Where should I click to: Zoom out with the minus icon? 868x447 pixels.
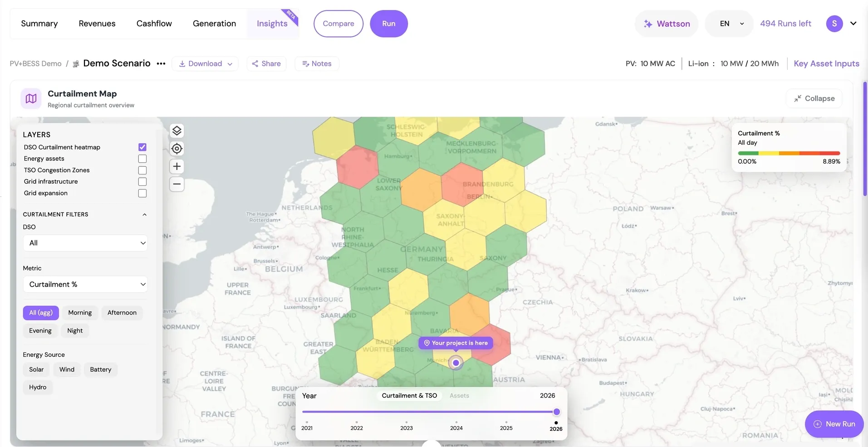click(x=177, y=184)
